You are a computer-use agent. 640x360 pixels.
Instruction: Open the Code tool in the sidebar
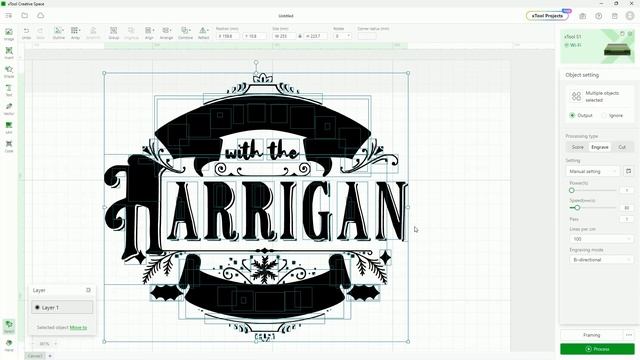pyautogui.click(x=9, y=147)
